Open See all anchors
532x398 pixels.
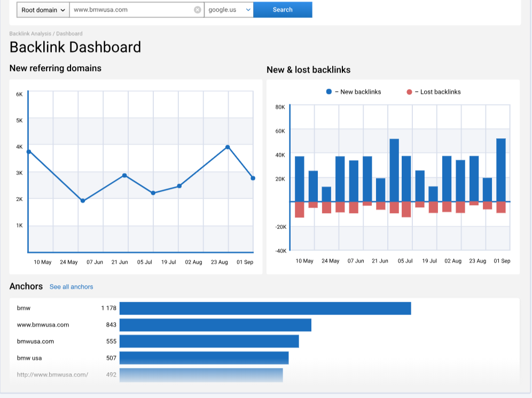click(x=71, y=287)
